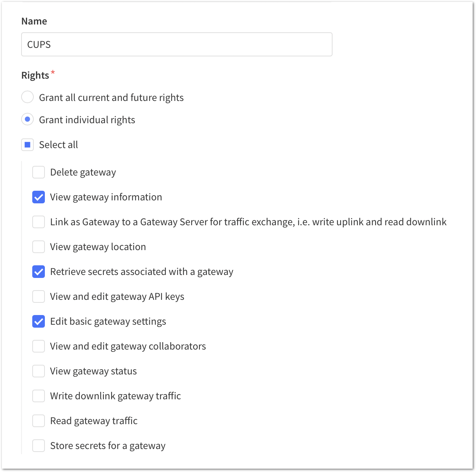Click the Select all label text
This screenshot has width=476, height=472.
[x=59, y=145]
